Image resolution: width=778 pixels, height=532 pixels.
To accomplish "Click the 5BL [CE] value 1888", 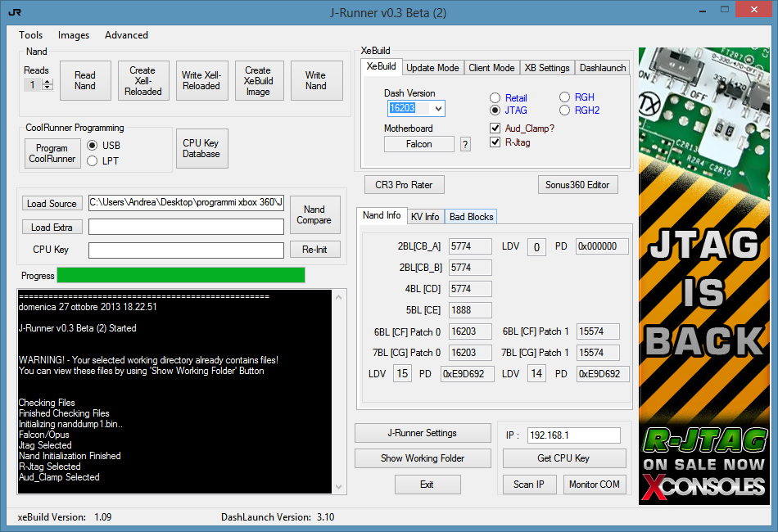I will click(470, 310).
